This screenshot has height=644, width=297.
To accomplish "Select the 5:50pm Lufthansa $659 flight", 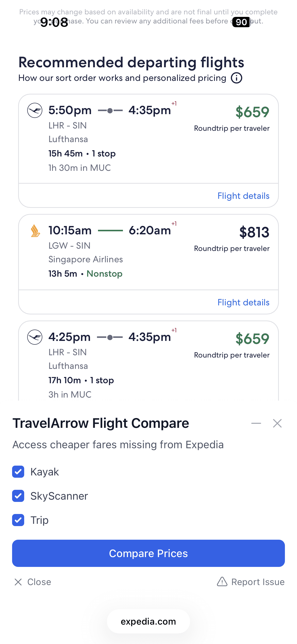I will point(149,139).
